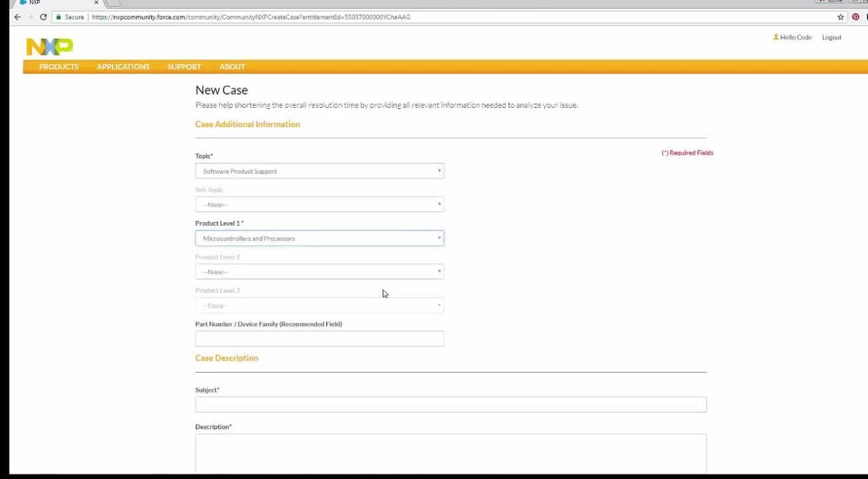Bookmark the page with the star icon
Image resolution: width=868 pixels, height=479 pixels.
(x=840, y=17)
